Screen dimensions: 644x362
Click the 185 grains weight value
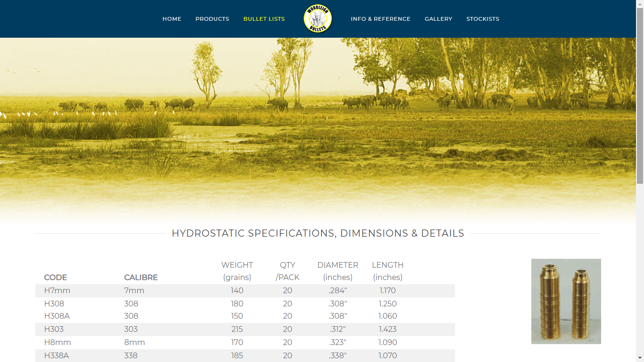[237, 356]
